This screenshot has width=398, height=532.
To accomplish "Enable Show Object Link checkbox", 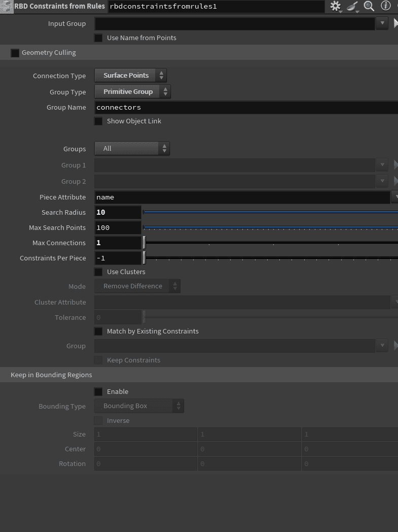I will (x=98, y=121).
